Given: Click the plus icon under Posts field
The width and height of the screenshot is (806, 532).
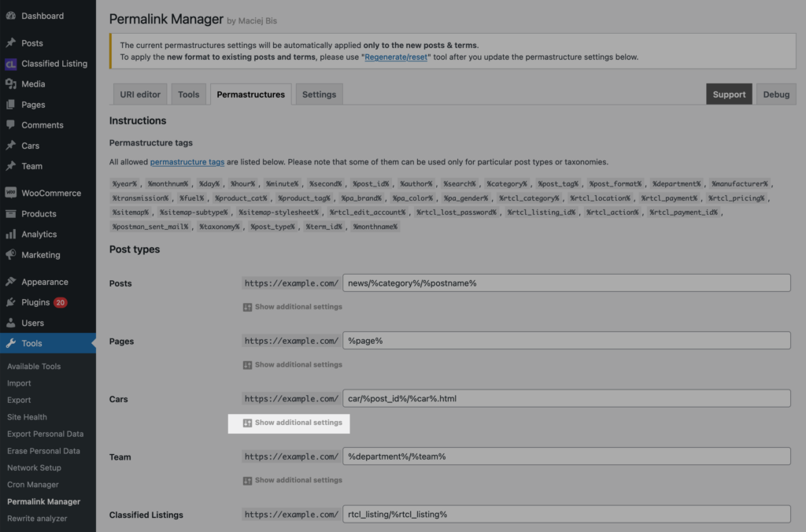Looking at the screenshot, I should [247, 307].
